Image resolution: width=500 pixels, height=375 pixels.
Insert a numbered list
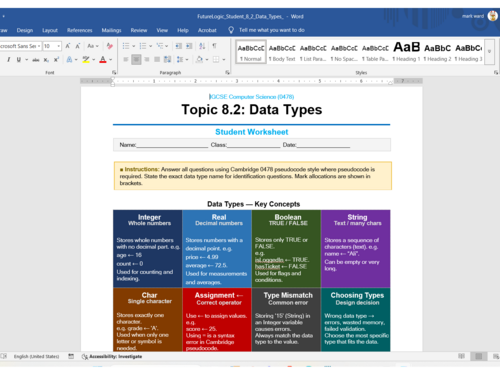pos(143,46)
